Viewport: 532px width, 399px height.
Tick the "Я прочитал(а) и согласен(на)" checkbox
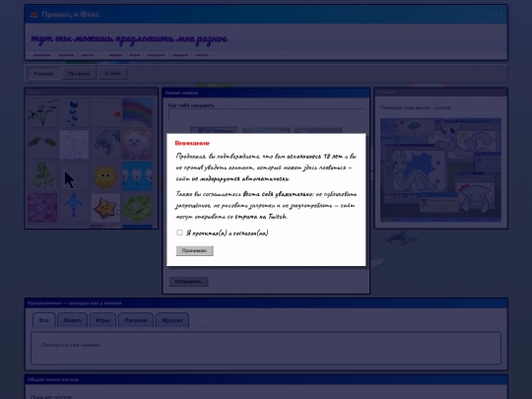click(x=179, y=233)
